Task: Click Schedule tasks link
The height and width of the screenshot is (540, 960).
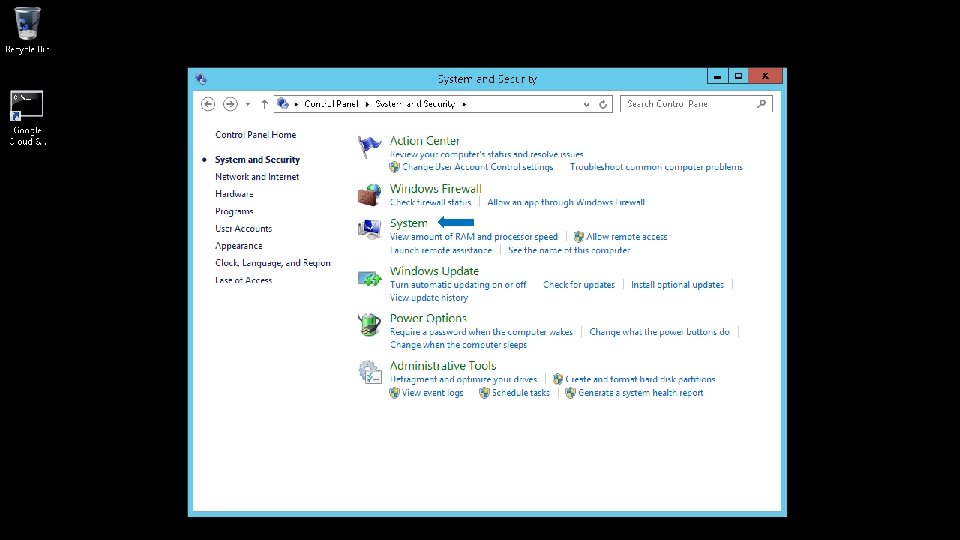Action: [x=520, y=393]
